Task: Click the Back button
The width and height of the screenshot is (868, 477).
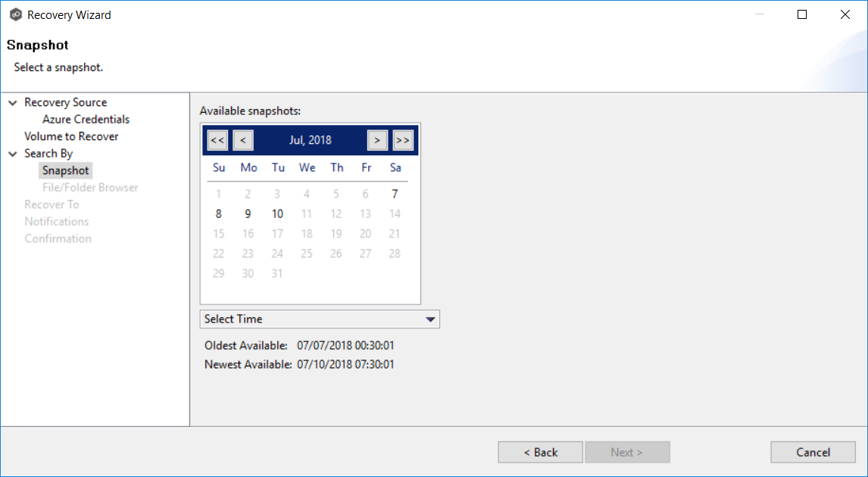Action: coord(540,452)
